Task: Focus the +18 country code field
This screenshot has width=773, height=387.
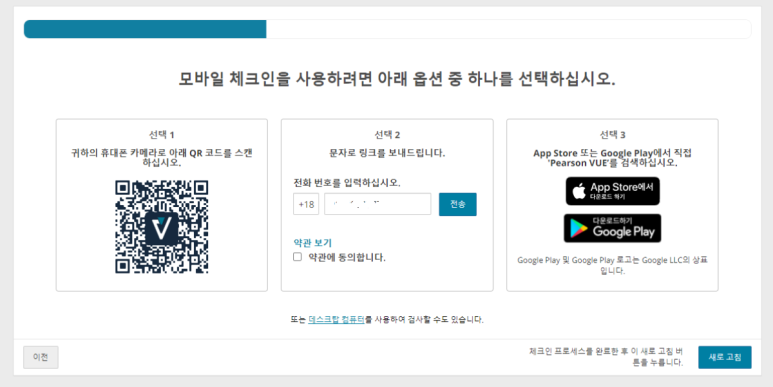Action: click(x=306, y=204)
